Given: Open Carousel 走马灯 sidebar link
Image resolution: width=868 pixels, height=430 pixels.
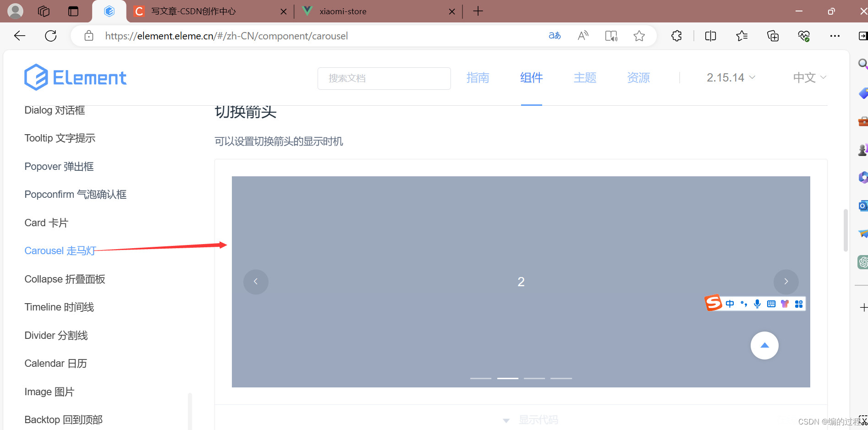Looking at the screenshot, I should (x=60, y=250).
